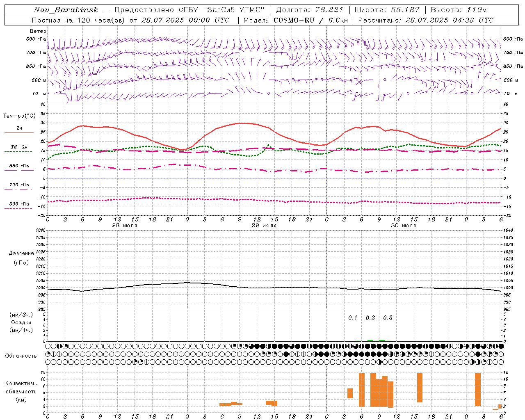
Task: Click the green precipitation bar in Осадки panel
Action: [370, 340]
